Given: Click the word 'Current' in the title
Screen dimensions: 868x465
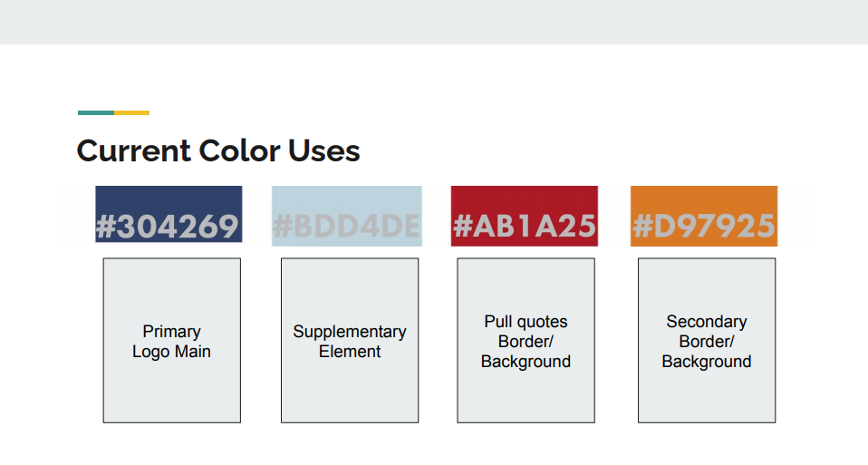Looking at the screenshot, I should [x=133, y=150].
